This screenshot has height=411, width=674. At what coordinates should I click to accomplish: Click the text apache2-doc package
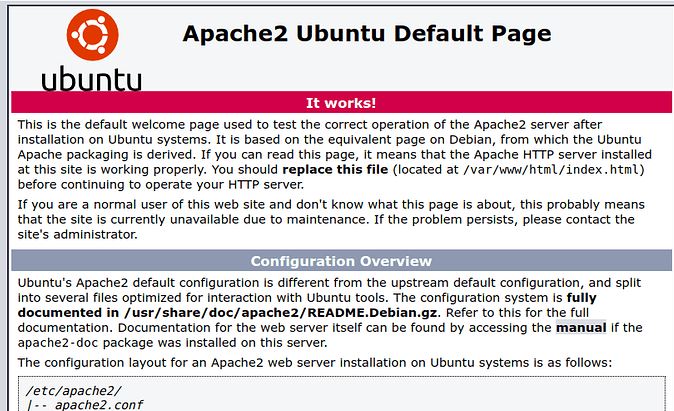point(85,343)
